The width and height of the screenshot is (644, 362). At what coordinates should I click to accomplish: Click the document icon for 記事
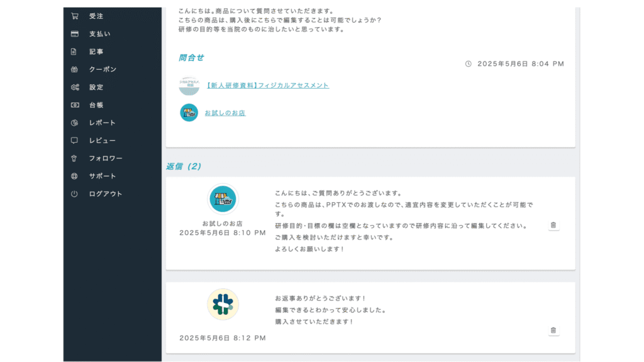click(74, 52)
